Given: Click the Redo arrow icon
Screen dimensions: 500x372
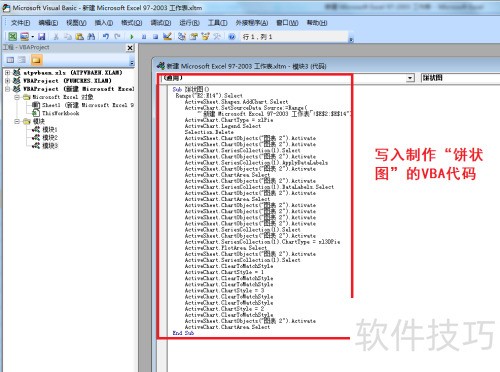Looking at the screenshot, I should [117, 36].
